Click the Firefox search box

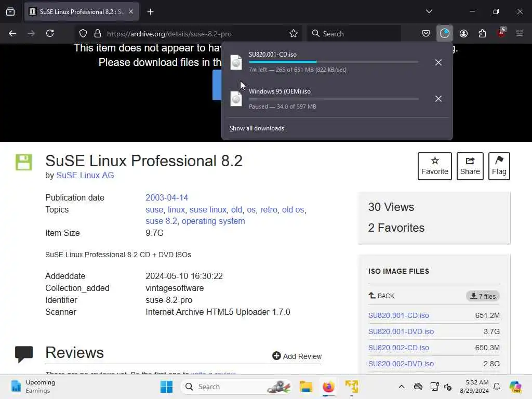click(x=354, y=34)
